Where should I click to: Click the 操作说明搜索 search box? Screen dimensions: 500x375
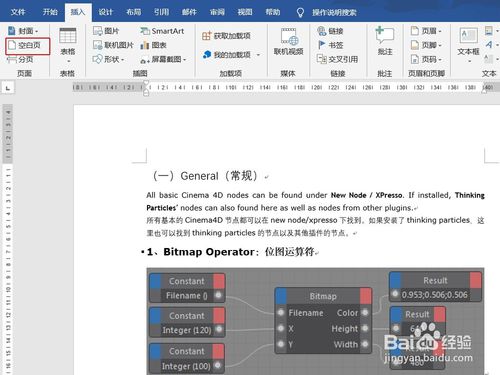pos(334,13)
